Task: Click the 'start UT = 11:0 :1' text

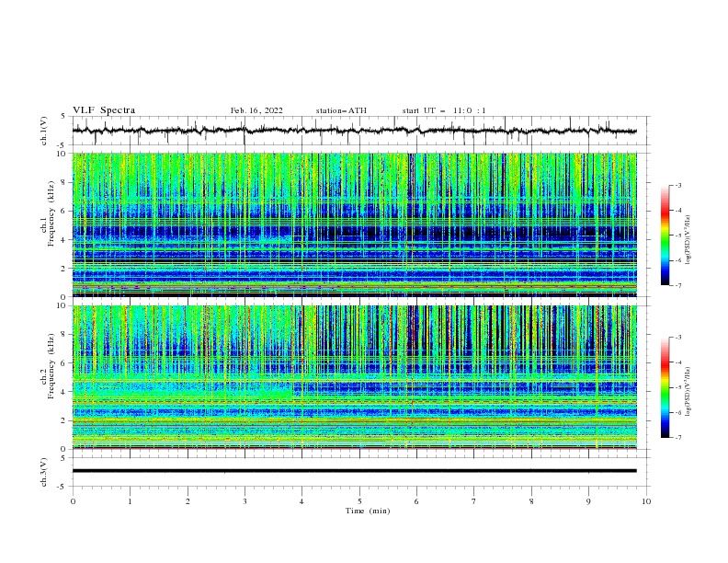Action: (444, 110)
